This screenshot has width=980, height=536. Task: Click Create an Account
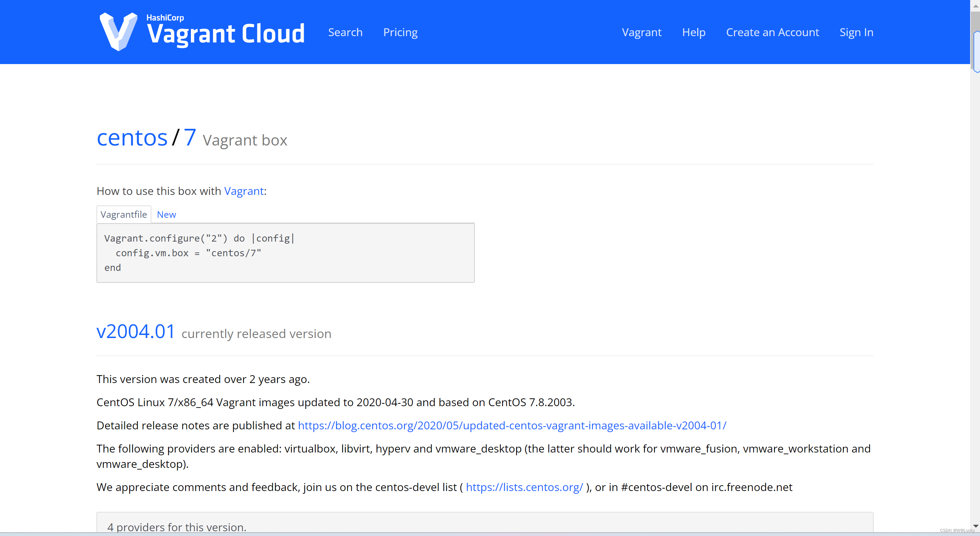pyautogui.click(x=772, y=32)
